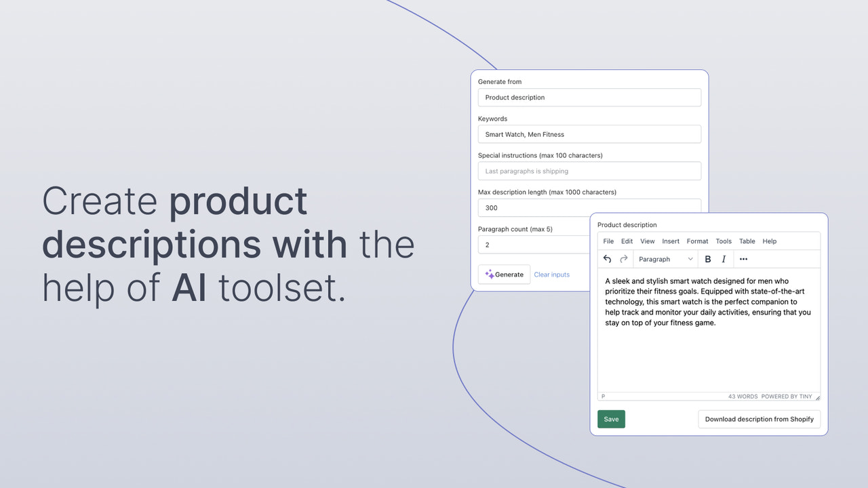
Task: Click the green Save button
Action: [x=611, y=419]
